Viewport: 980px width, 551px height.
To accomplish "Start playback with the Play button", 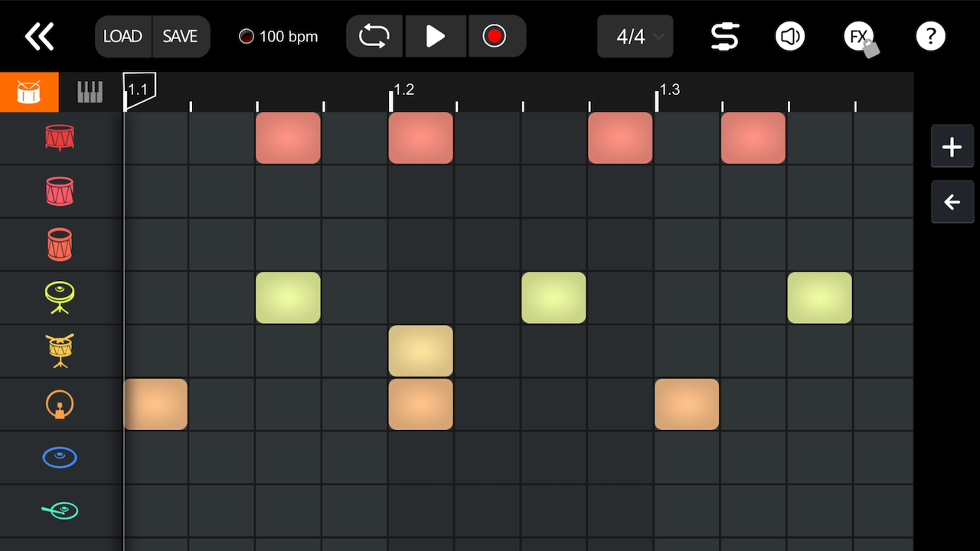I will click(436, 36).
